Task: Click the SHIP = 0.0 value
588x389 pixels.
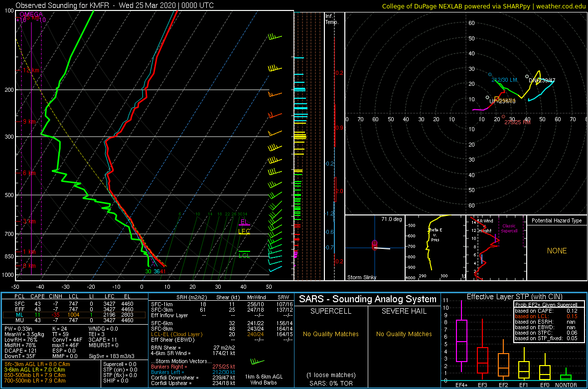Action: (x=116, y=381)
